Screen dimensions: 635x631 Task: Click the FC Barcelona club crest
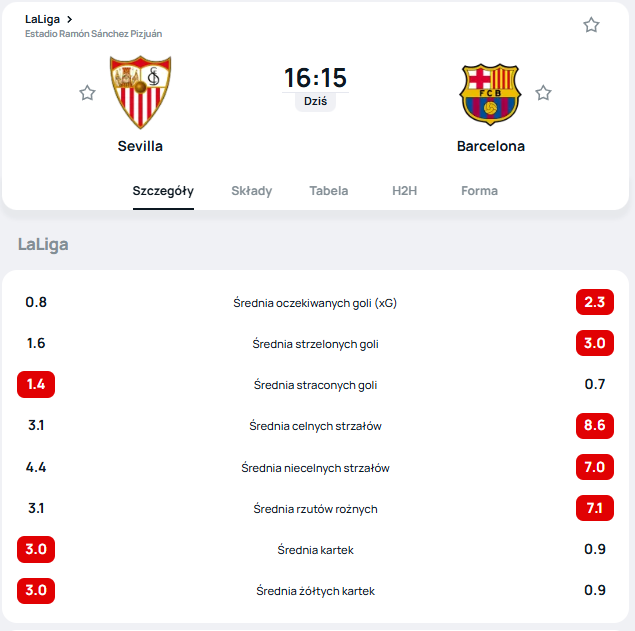(490, 94)
